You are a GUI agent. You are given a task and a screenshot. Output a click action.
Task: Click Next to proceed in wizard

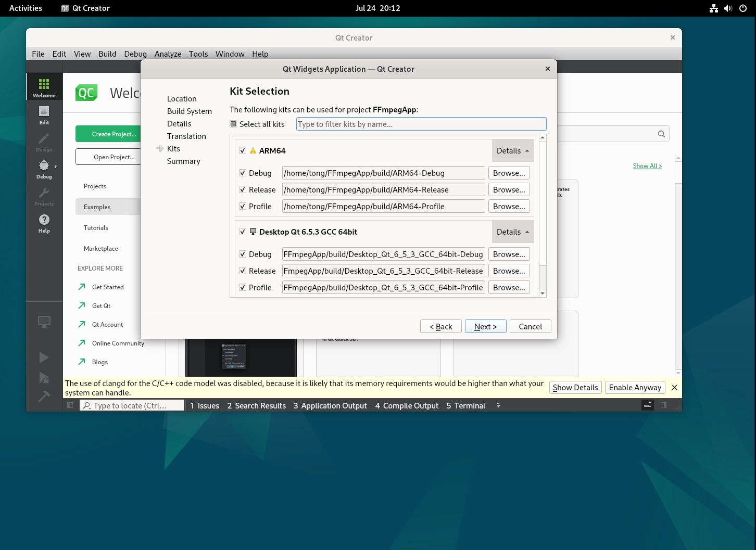coord(485,326)
